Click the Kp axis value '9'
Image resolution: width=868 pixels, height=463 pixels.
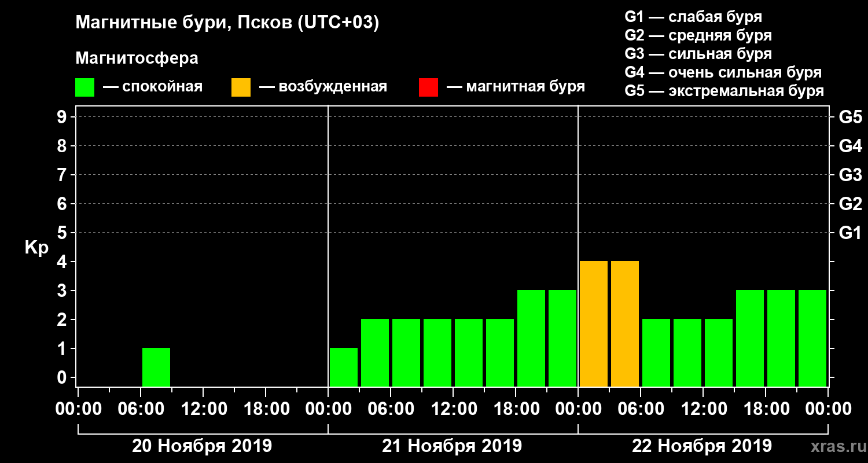63,117
